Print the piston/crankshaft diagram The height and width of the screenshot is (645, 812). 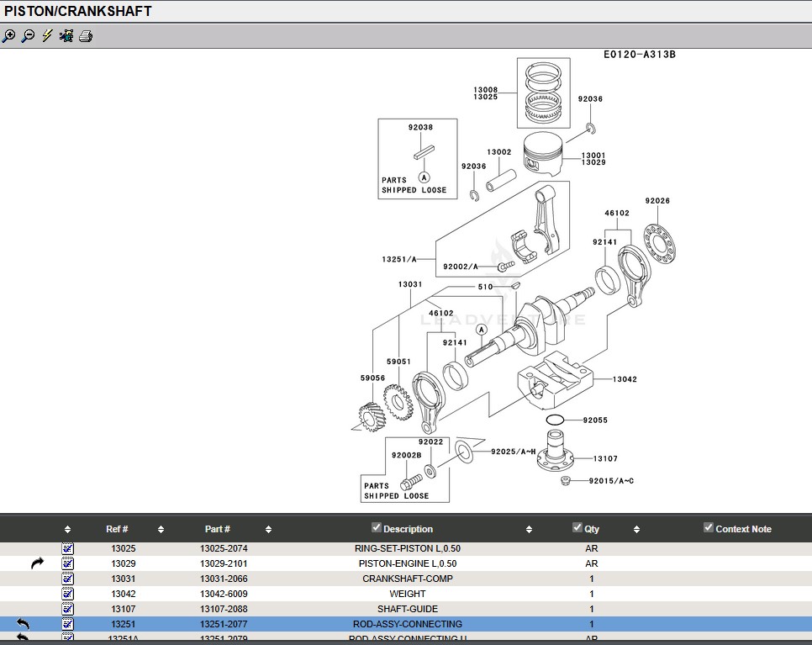(86, 36)
